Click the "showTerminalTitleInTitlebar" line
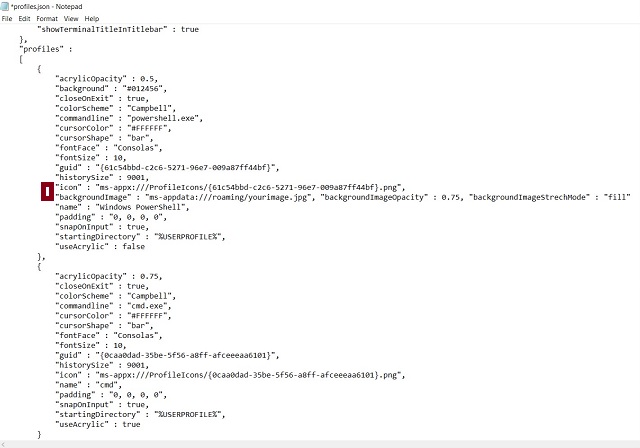This screenshot has height=448, width=640. point(120,30)
